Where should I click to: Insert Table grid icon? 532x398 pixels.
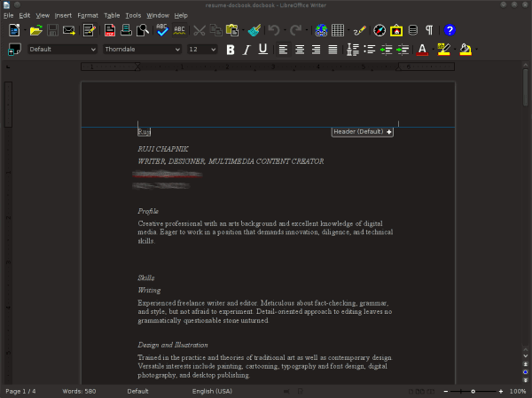(338, 30)
